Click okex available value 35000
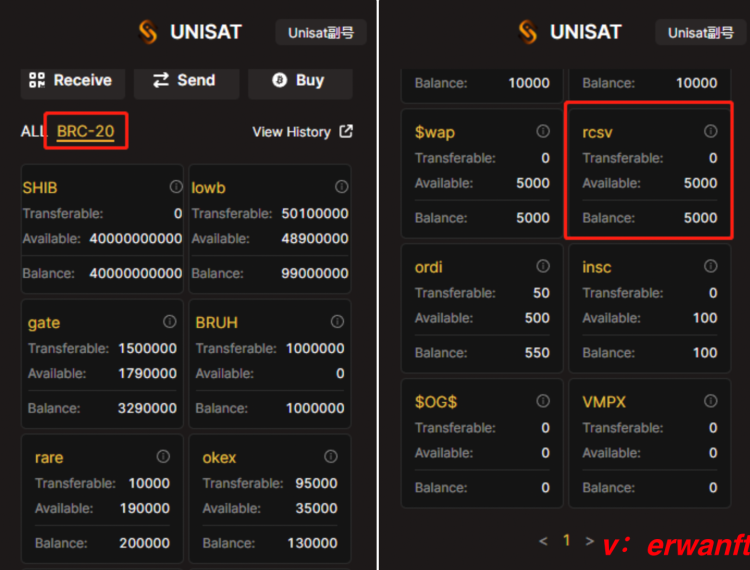 pos(316,508)
